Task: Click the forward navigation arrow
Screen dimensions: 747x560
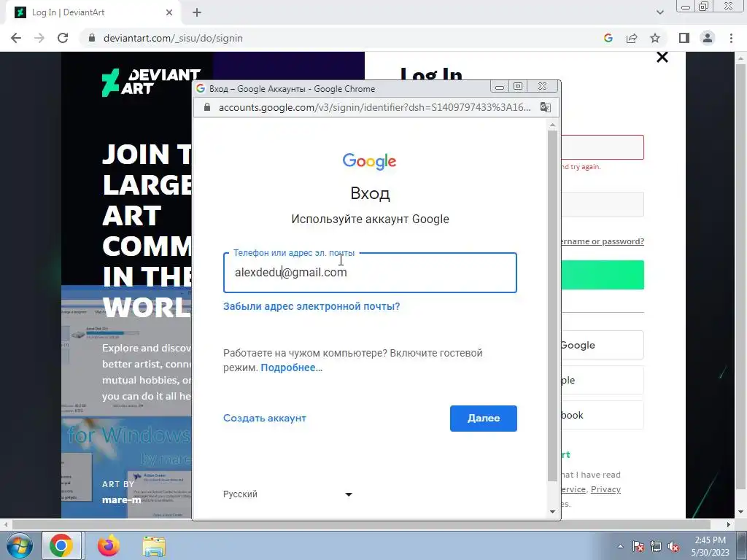Action: point(39,38)
